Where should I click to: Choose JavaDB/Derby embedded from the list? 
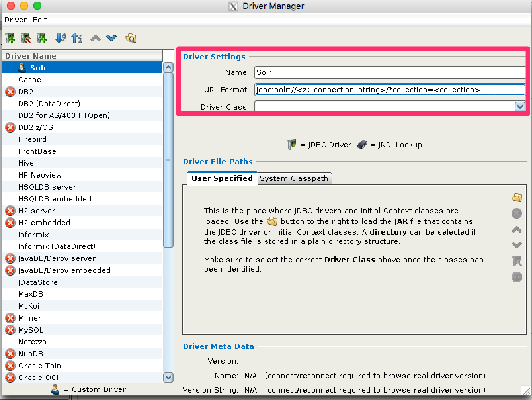pos(64,270)
